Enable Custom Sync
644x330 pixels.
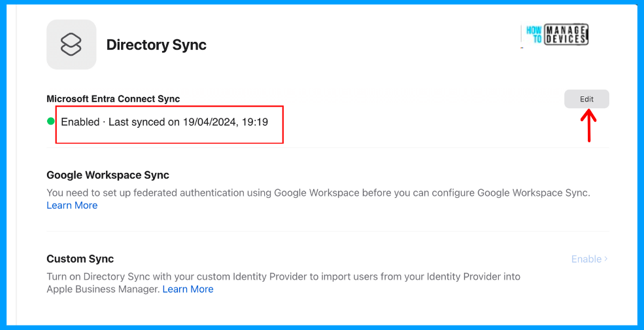point(586,259)
